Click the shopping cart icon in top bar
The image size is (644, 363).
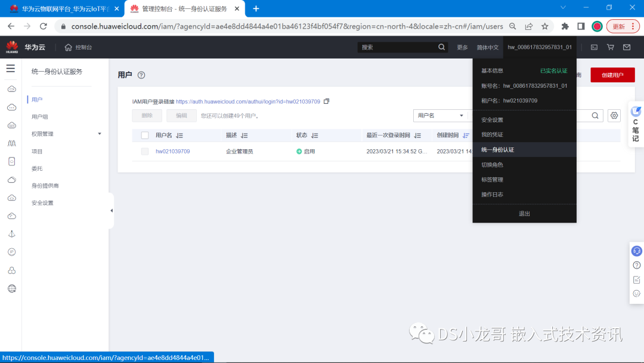point(610,47)
